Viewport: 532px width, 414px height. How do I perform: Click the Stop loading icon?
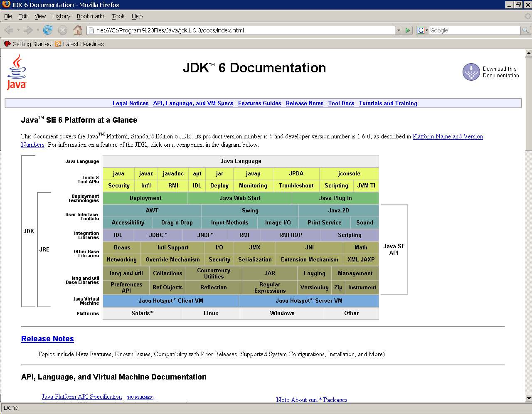pyautogui.click(x=63, y=30)
